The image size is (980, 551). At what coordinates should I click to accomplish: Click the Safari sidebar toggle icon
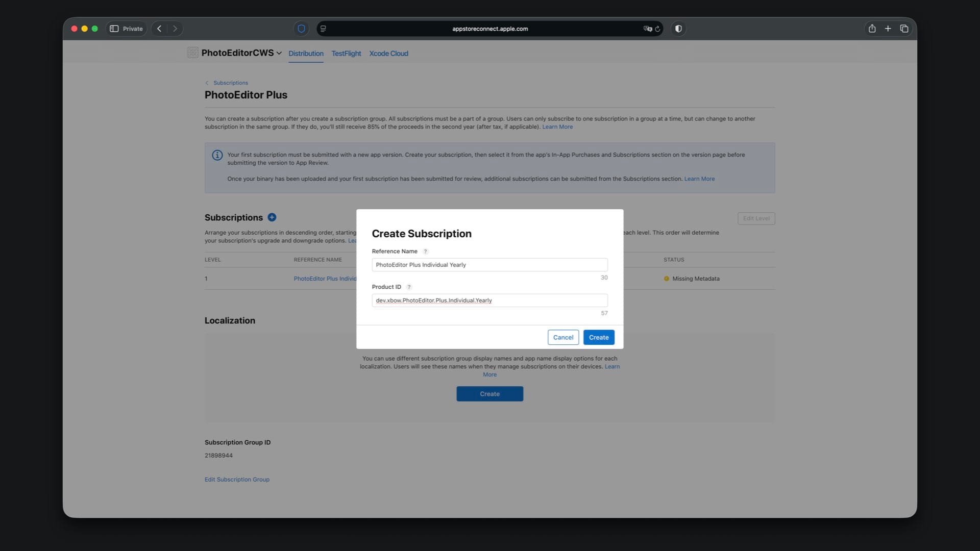coord(114,29)
